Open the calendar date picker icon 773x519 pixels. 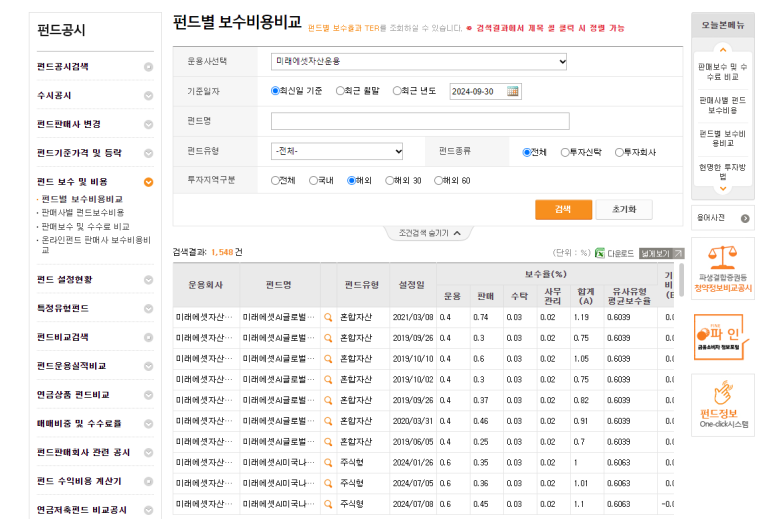point(513,91)
